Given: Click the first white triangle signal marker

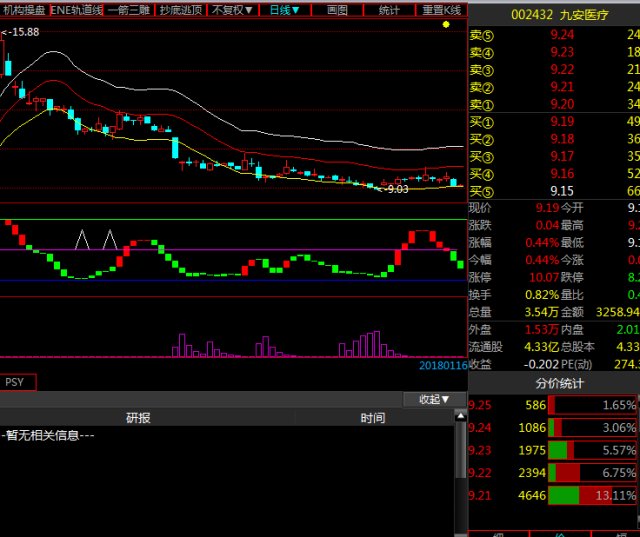Looking at the screenshot, I should pyautogui.click(x=83, y=240).
